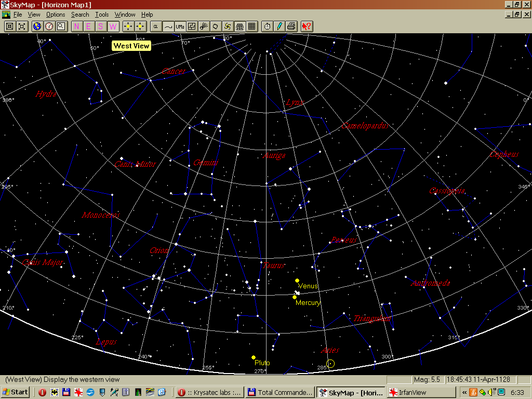Image resolution: width=532 pixels, height=399 pixels.
Task: Open the observer location globe icon
Action: (x=37, y=26)
